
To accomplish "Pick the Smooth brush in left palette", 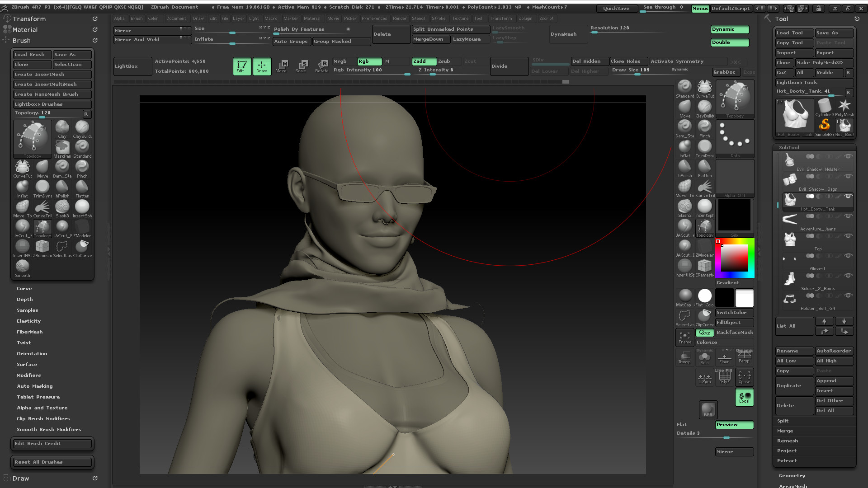I will pos(23,268).
